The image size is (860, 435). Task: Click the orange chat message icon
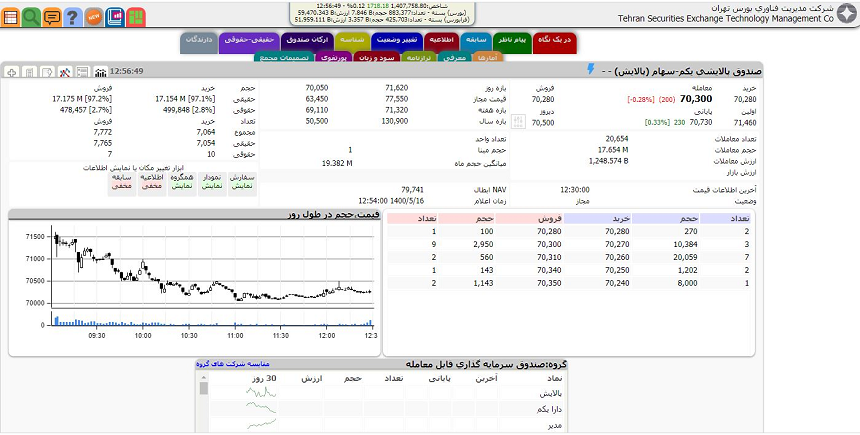pos(52,17)
